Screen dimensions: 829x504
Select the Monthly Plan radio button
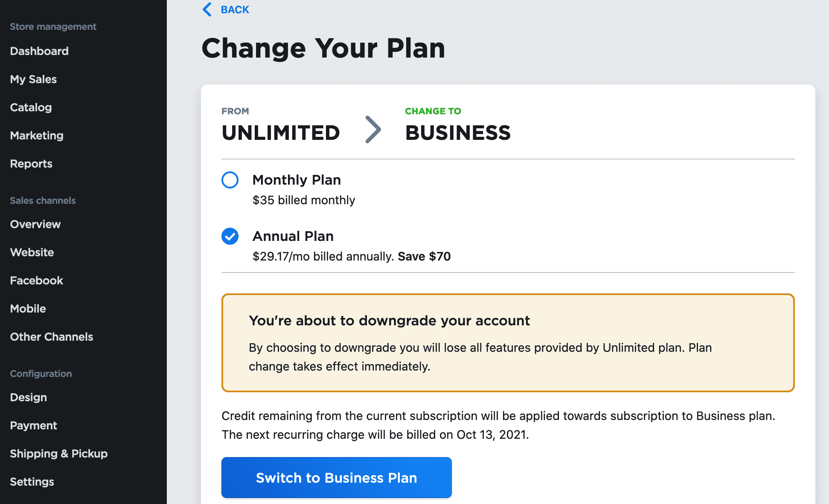[230, 180]
